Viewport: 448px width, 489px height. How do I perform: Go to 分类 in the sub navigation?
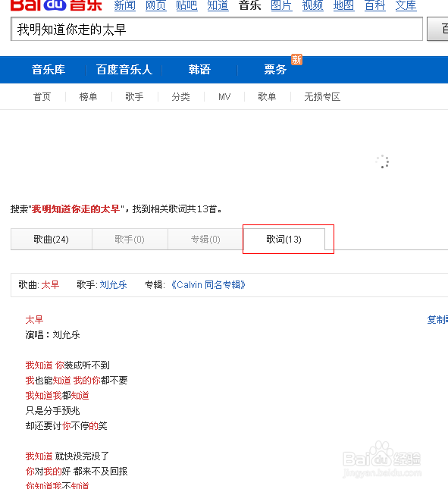point(180,97)
